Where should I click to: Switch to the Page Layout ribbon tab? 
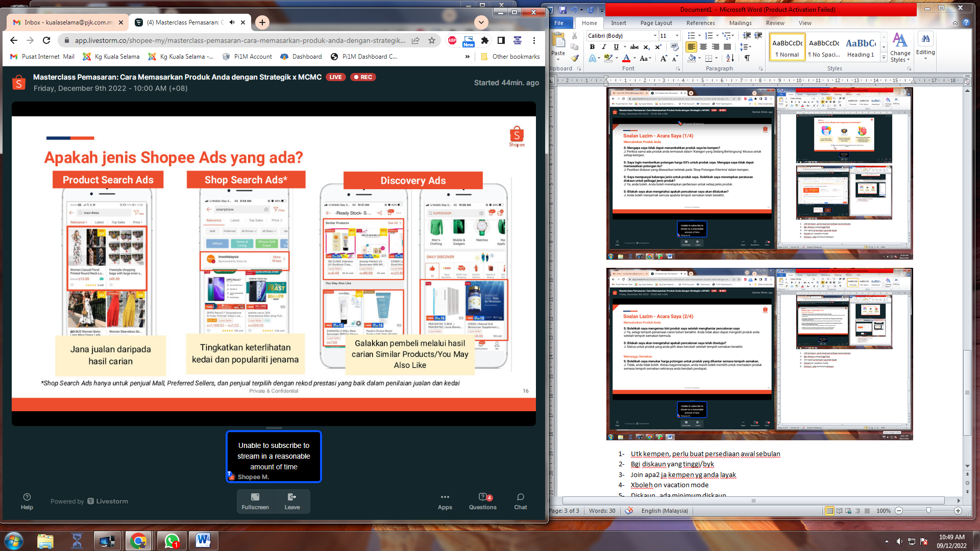click(x=656, y=23)
